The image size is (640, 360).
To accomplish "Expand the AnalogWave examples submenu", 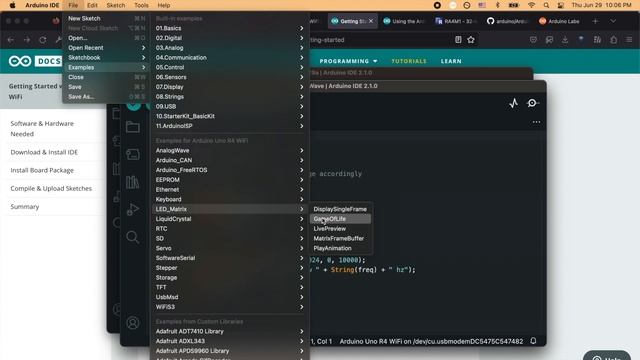I will (229, 150).
